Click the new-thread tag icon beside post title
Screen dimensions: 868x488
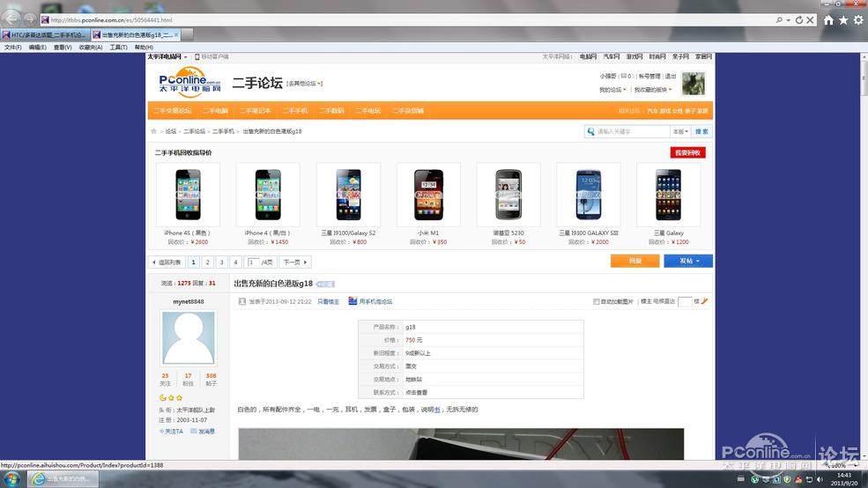325,284
